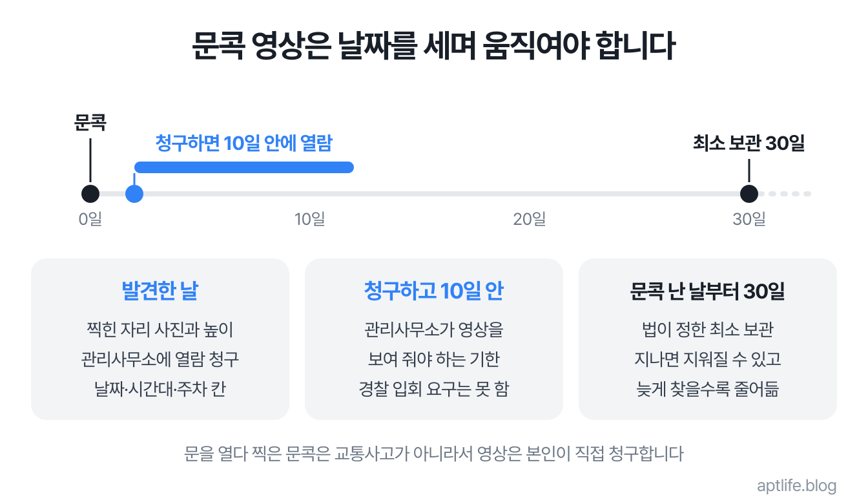Viewport: 868px width, 504px height.
Task: Click the 10일 axis label
Action: coord(310,220)
